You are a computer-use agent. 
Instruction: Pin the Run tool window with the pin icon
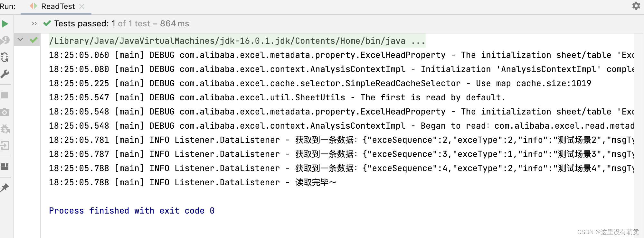tap(5, 188)
